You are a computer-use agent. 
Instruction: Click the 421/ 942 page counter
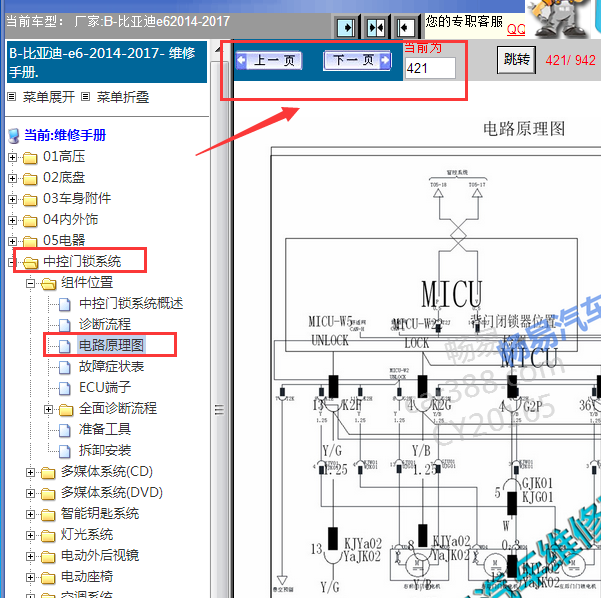[x=570, y=60]
